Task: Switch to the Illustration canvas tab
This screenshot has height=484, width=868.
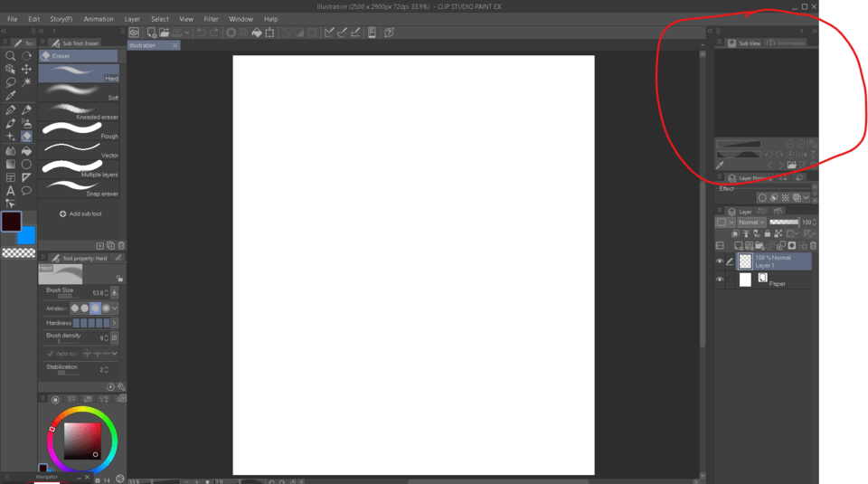Action: point(154,45)
